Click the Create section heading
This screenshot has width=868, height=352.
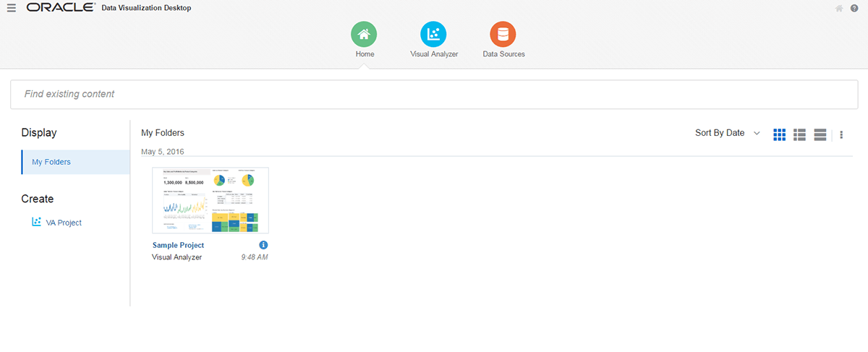tap(38, 199)
